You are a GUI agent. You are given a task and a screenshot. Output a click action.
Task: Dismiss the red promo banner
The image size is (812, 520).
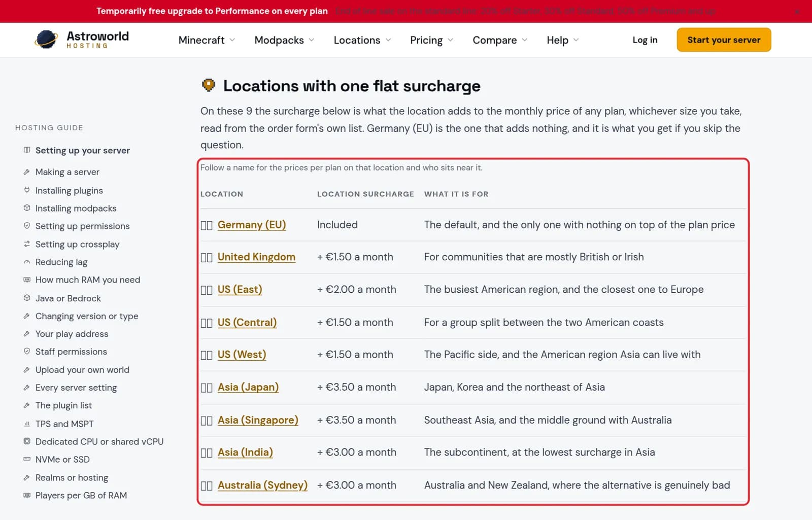[x=797, y=11]
